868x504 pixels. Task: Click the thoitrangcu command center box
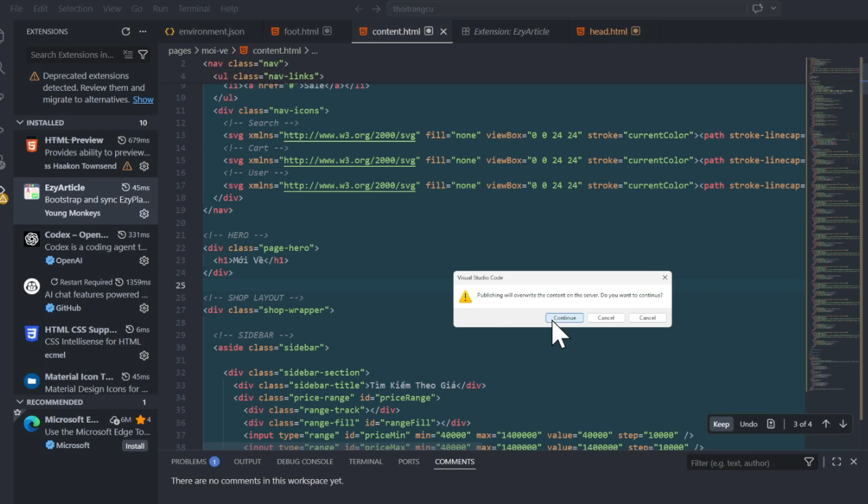[567, 9]
